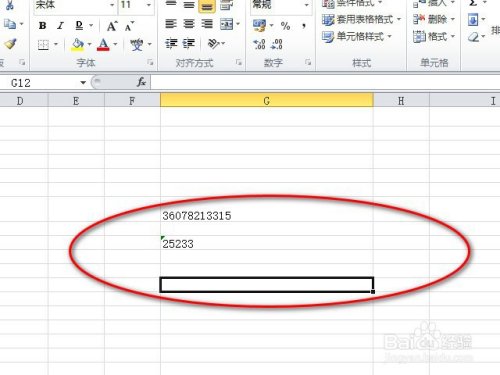Screen dimensions: 500x375
Task: Open the font color dropdown arrow
Action: coord(115,44)
